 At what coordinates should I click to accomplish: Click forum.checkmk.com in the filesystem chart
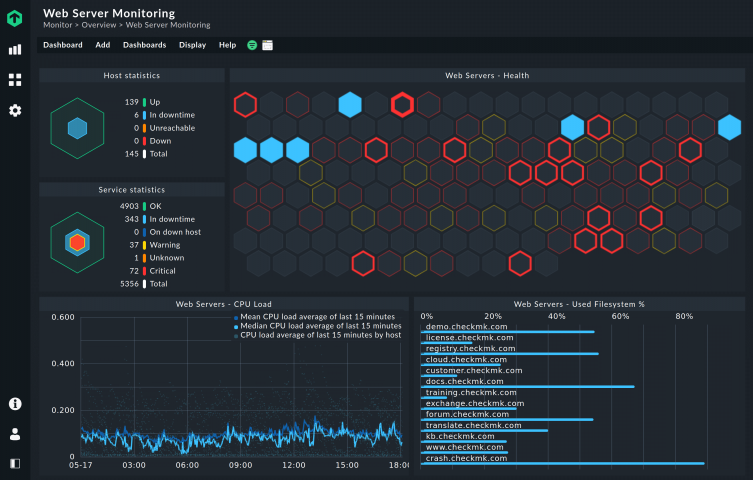[467, 414]
